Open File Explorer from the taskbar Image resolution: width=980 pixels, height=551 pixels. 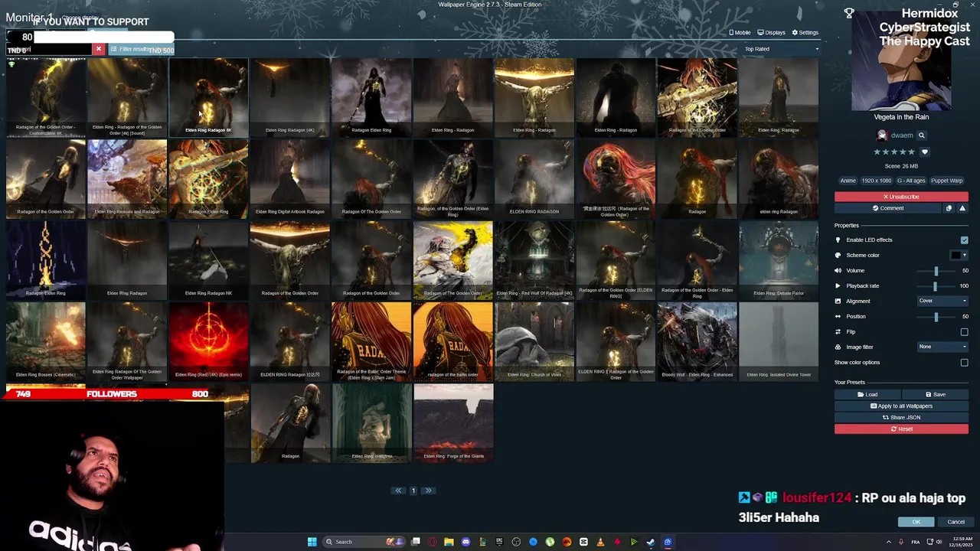[x=449, y=542]
